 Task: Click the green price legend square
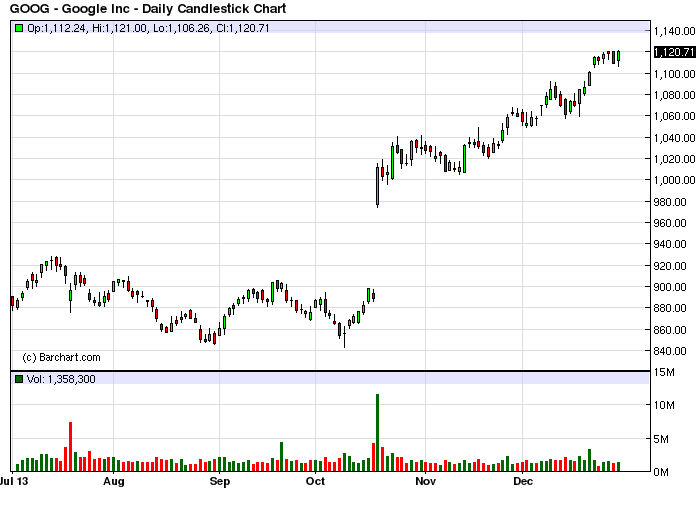coord(19,28)
